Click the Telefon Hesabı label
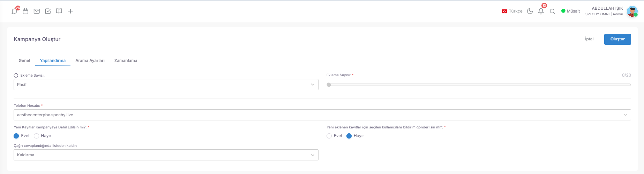The height and width of the screenshot is (174, 644). (x=27, y=106)
